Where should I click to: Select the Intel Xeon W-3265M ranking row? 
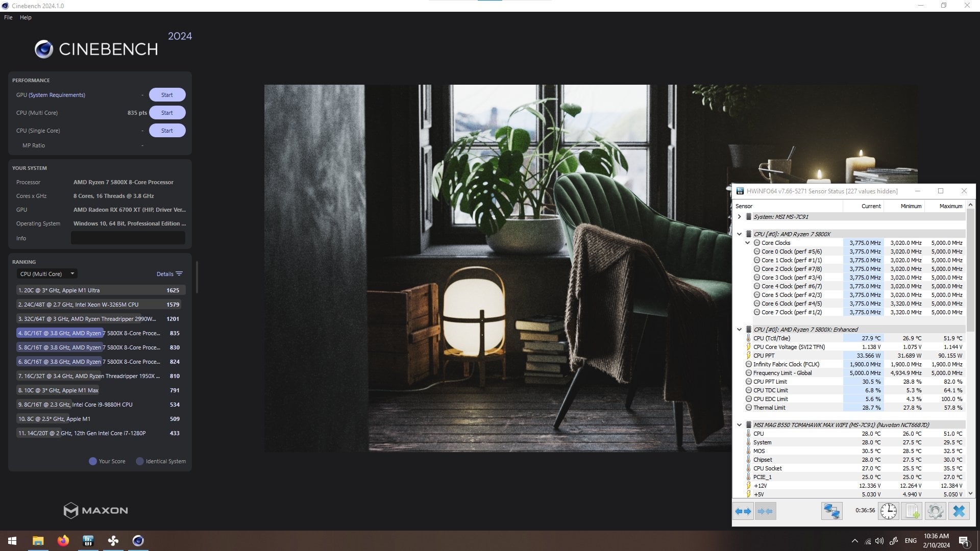tap(100, 305)
